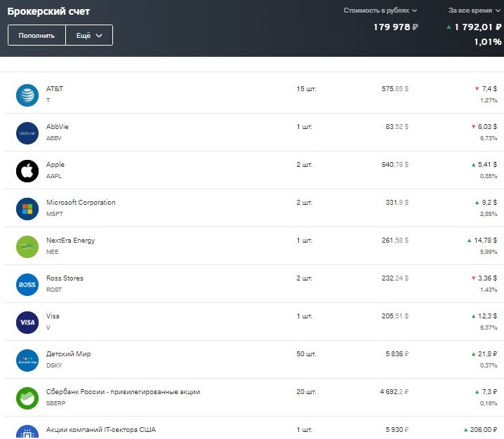Click the 6,37% return for Visa

coord(489,328)
